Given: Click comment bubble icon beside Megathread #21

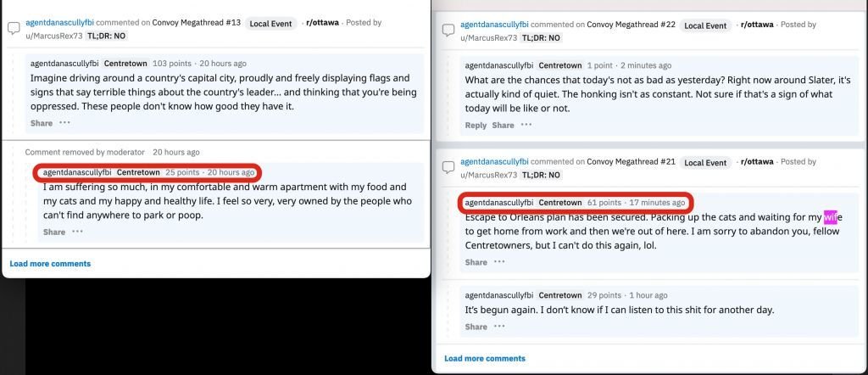Looking at the screenshot, I should [448, 168].
